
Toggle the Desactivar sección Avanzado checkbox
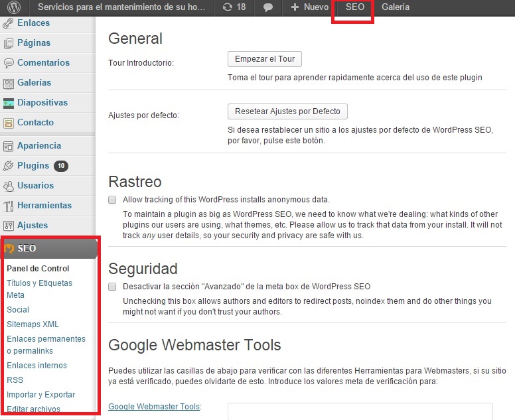click(112, 287)
